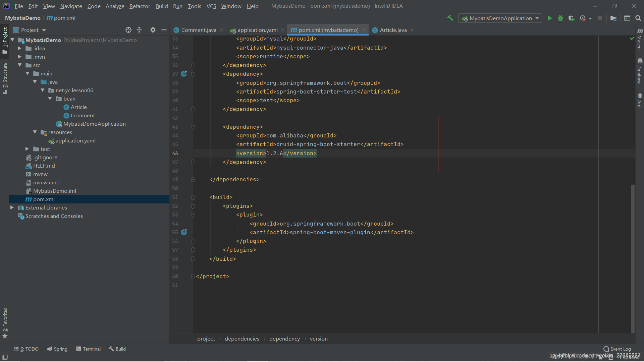Click Run with Coverage icon
The width and height of the screenshot is (644, 362).
pyautogui.click(x=571, y=18)
